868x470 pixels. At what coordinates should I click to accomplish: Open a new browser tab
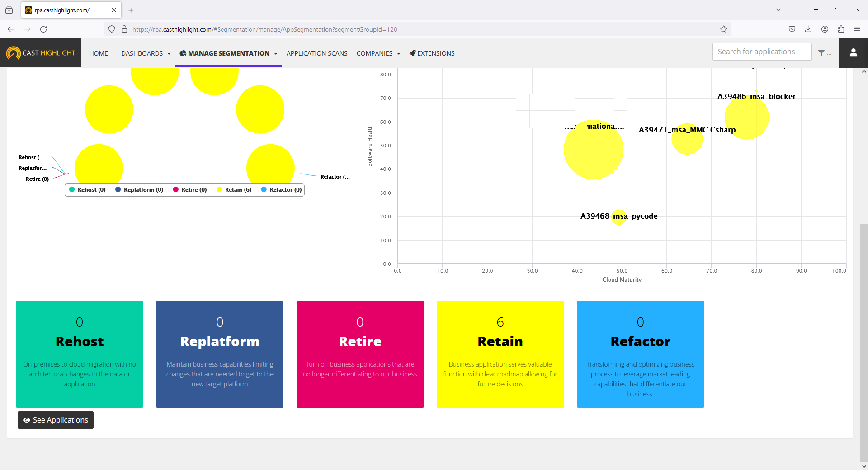coord(131,10)
